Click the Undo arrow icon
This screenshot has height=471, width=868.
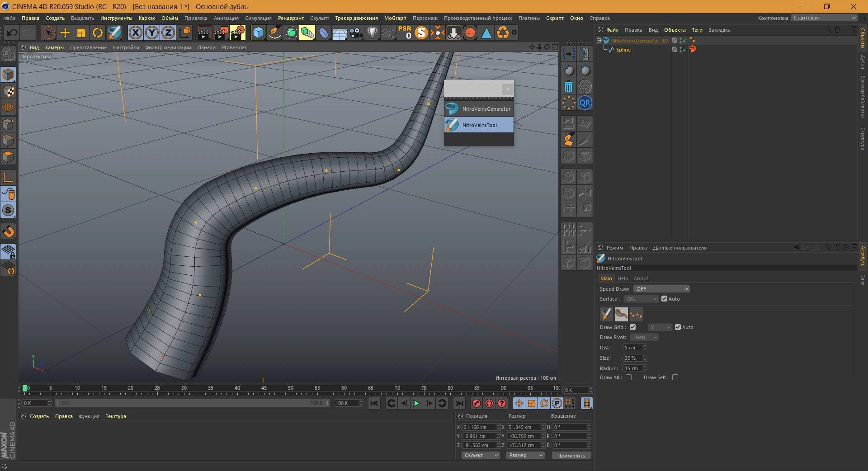(12, 33)
